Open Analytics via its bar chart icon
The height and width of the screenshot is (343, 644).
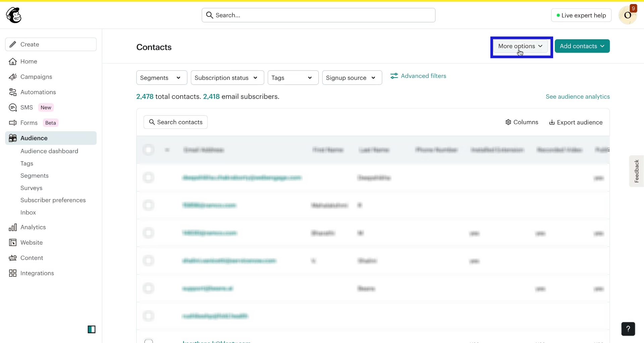(x=12, y=227)
